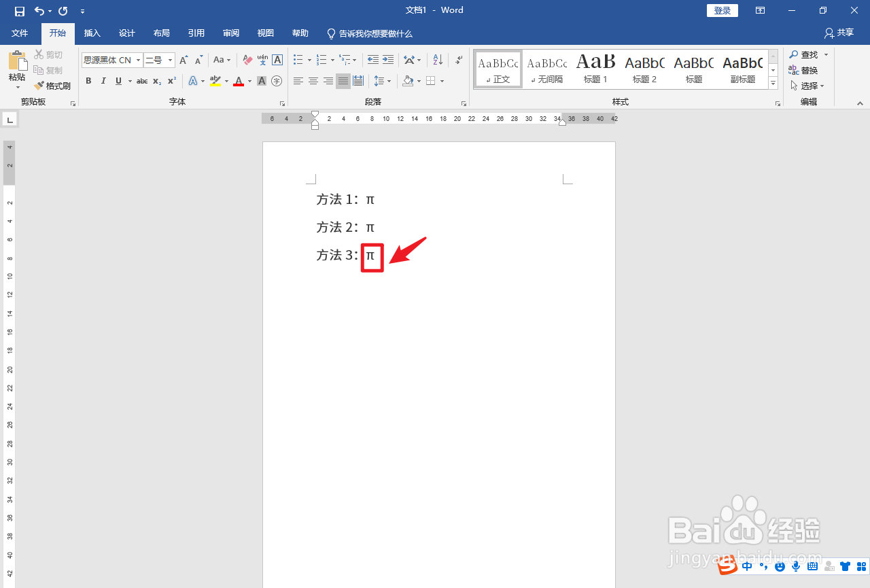The height and width of the screenshot is (588, 870).
Task: Click the red font color A button
Action: 239,81
